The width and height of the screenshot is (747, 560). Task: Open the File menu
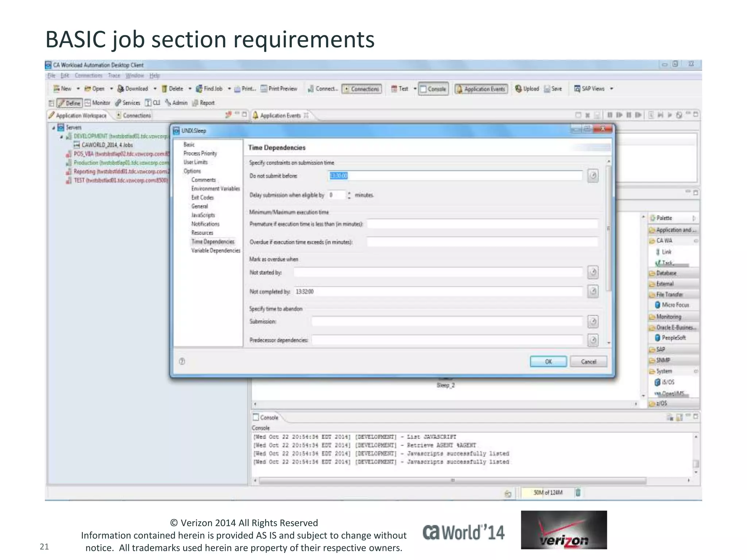[x=51, y=75]
